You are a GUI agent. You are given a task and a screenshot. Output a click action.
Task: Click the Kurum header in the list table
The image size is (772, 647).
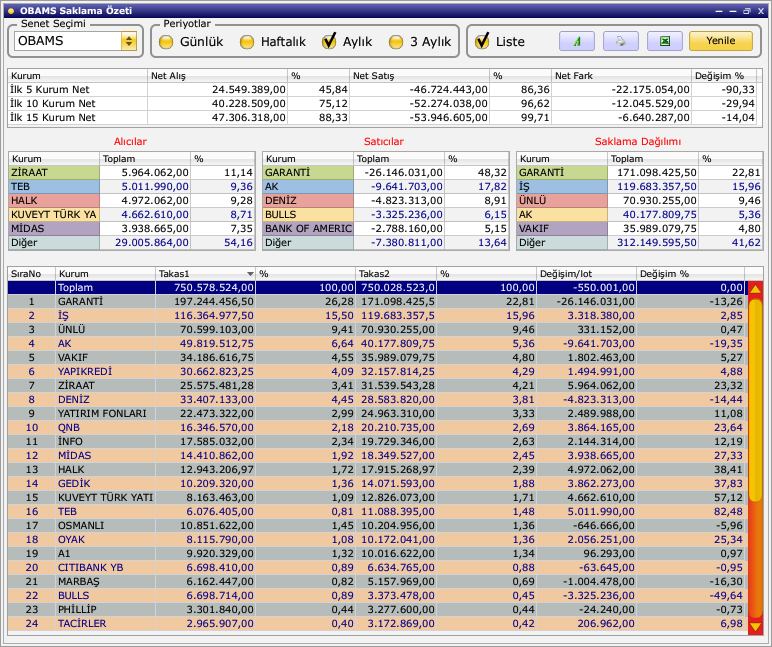point(105,274)
